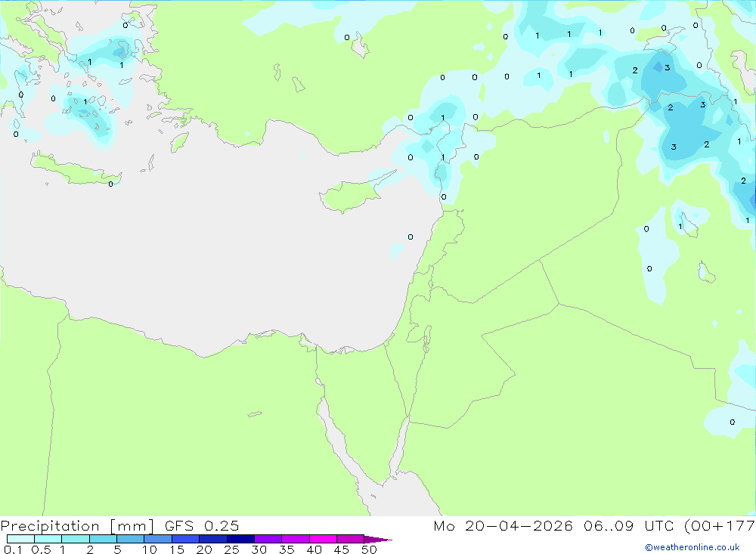756x554 pixels.
Task: Click the 1–2 mm legend color swatch
Action: pyautogui.click(x=76, y=539)
